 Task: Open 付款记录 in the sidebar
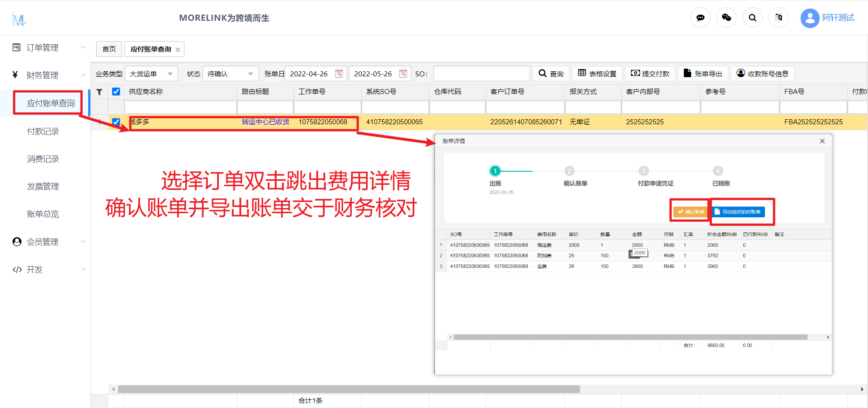click(x=43, y=131)
